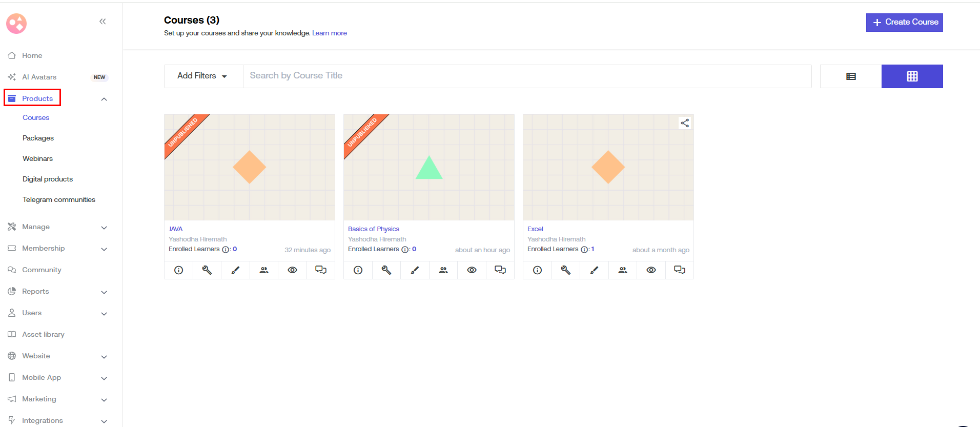Click the share icon on Excel course
Image resolution: width=980 pixels, height=427 pixels.
(x=685, y=123)
